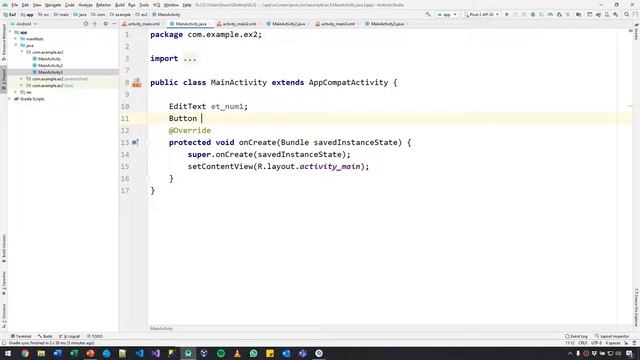Click the Debug app bug icon
Image resolution: width=640 pixels, height=360 pixels.
533,14
